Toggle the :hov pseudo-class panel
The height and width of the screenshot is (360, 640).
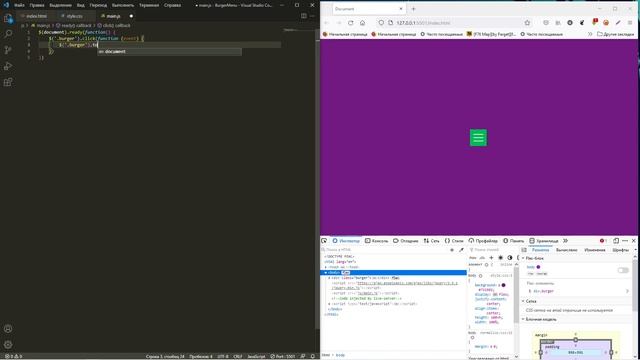(x=473, y=258)
